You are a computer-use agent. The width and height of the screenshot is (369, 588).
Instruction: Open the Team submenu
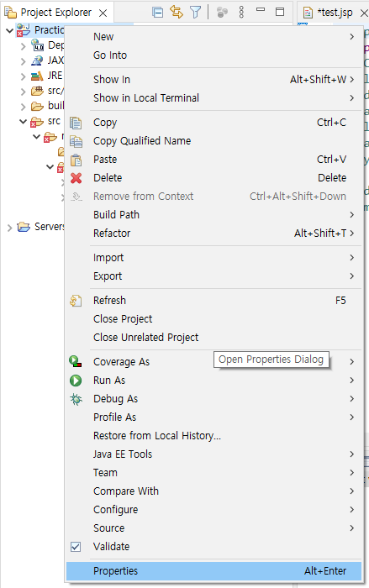(214, 472)
